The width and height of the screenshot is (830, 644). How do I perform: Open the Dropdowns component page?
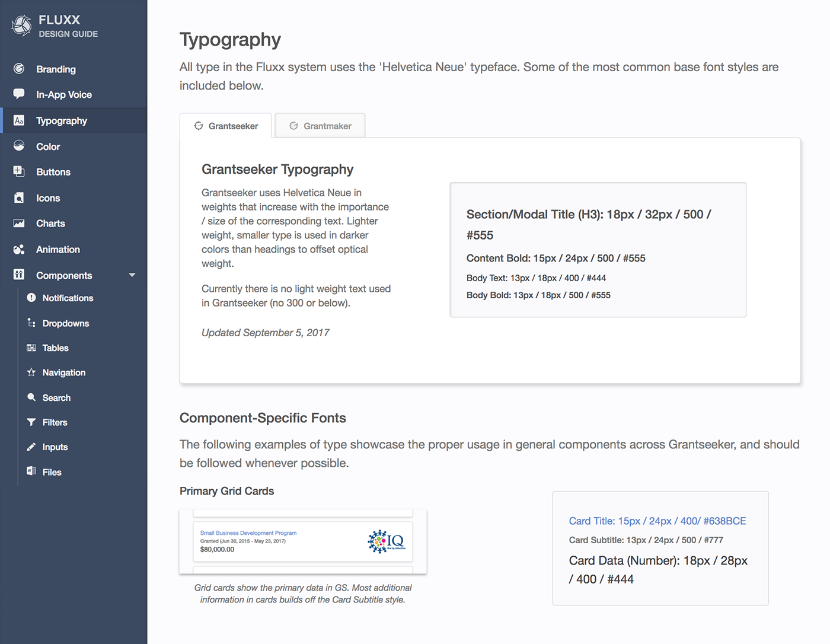tap(66, 323)
